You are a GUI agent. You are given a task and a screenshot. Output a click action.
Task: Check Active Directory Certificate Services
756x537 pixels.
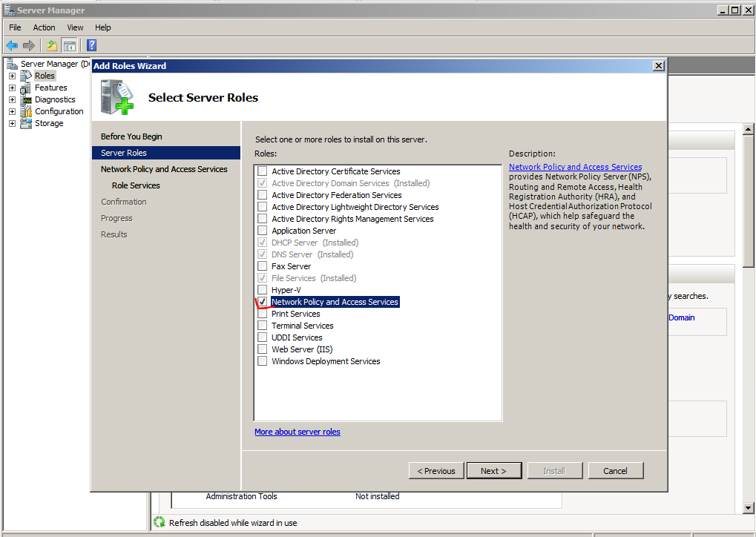263,171
